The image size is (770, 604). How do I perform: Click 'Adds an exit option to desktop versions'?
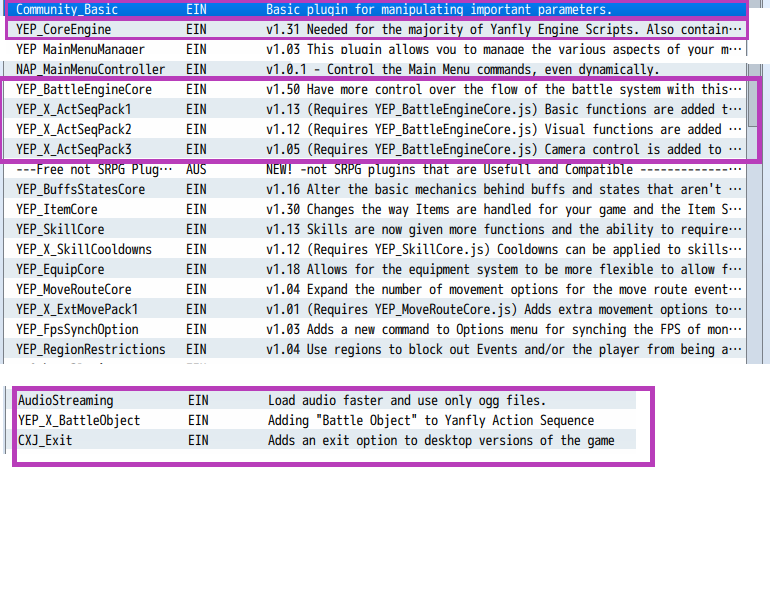point(441,440)
